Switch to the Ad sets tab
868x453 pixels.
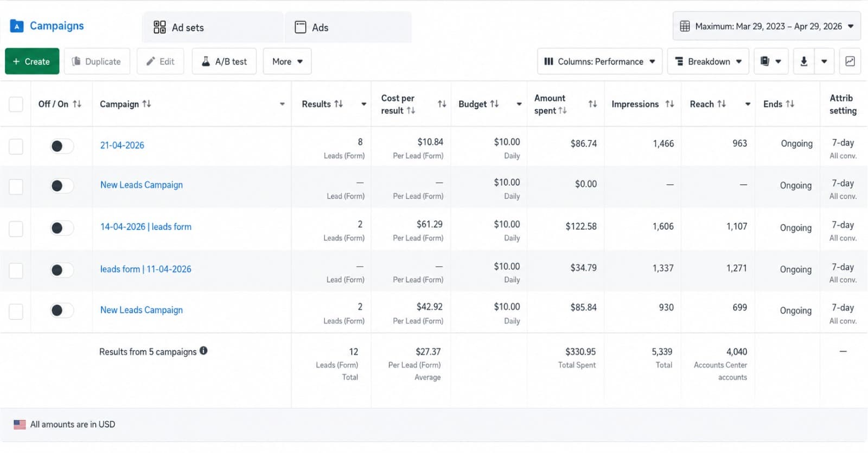pos(213,27)
